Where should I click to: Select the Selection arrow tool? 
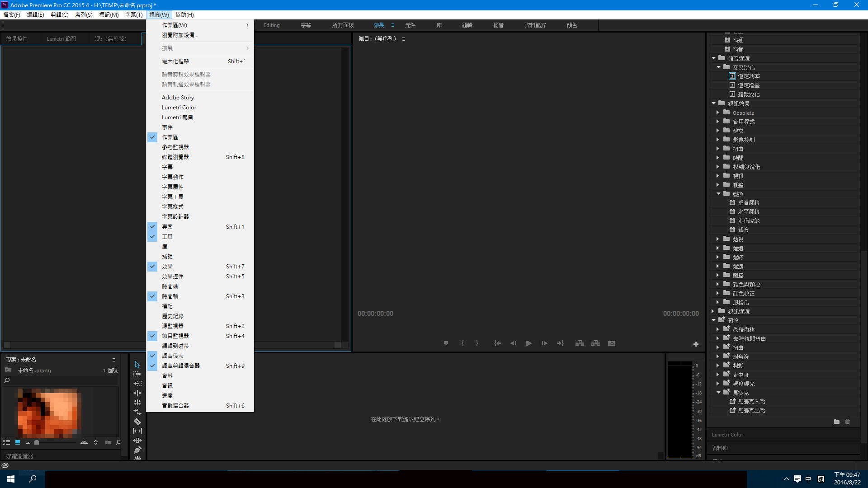click(x=137, y=365)
